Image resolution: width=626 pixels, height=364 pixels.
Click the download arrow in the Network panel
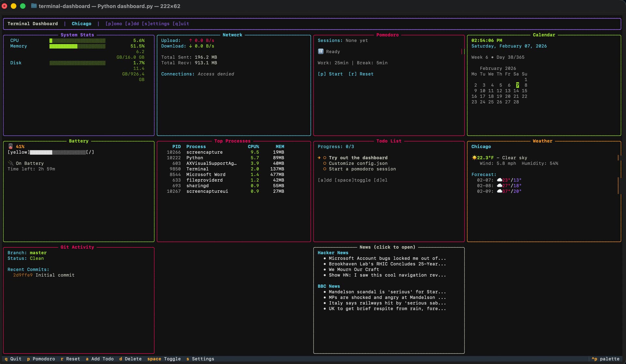[x=190, y=46]
